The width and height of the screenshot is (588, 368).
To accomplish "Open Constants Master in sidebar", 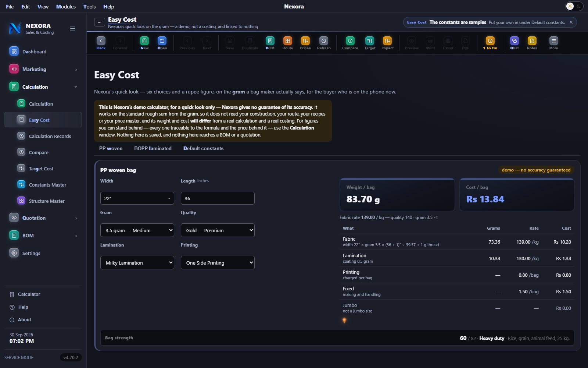I will click(43, 185).
